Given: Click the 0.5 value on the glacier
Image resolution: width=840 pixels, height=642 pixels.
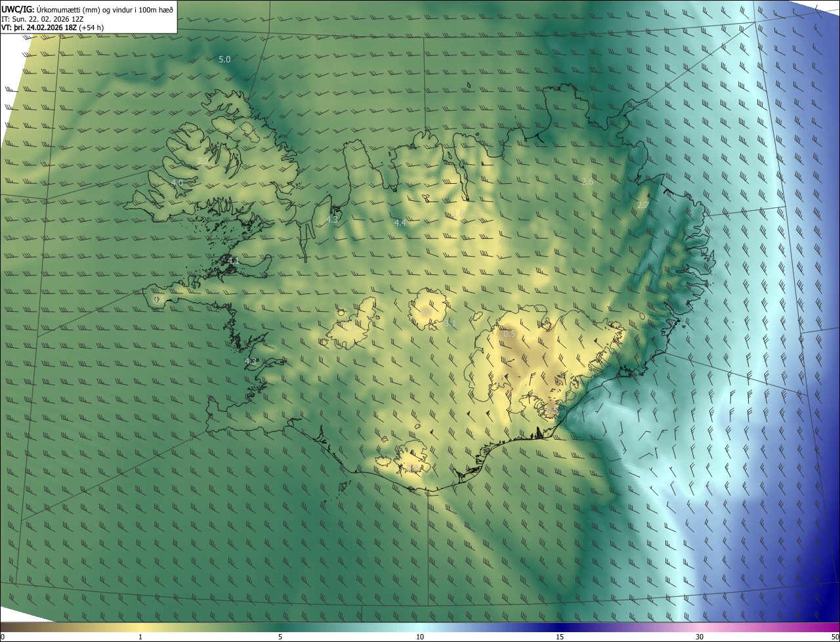Looking at the screenshot, I should click(509, 334).
